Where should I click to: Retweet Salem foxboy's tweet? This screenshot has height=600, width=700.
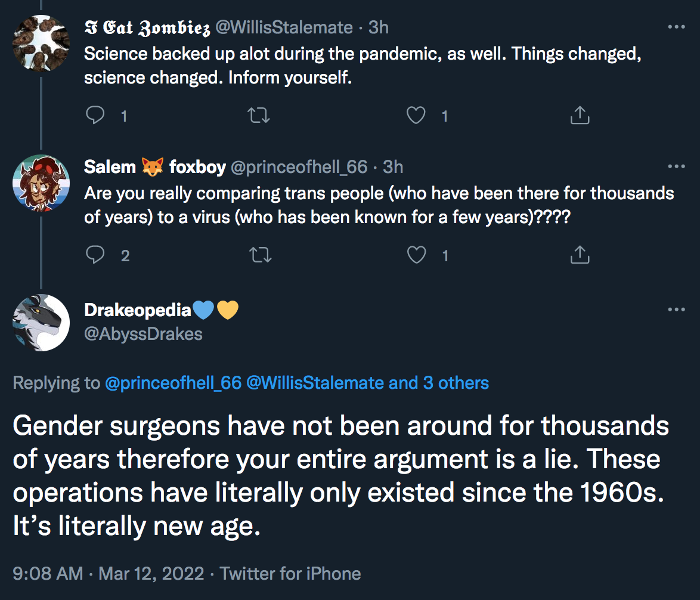click(x=260, y=255)
